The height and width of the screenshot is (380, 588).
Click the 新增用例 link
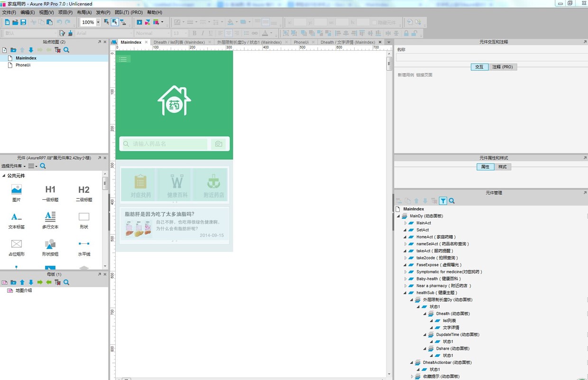(x=405, y=75)
